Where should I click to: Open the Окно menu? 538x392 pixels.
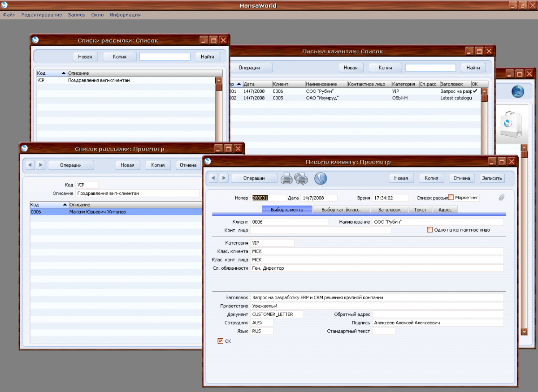(97, 15)
